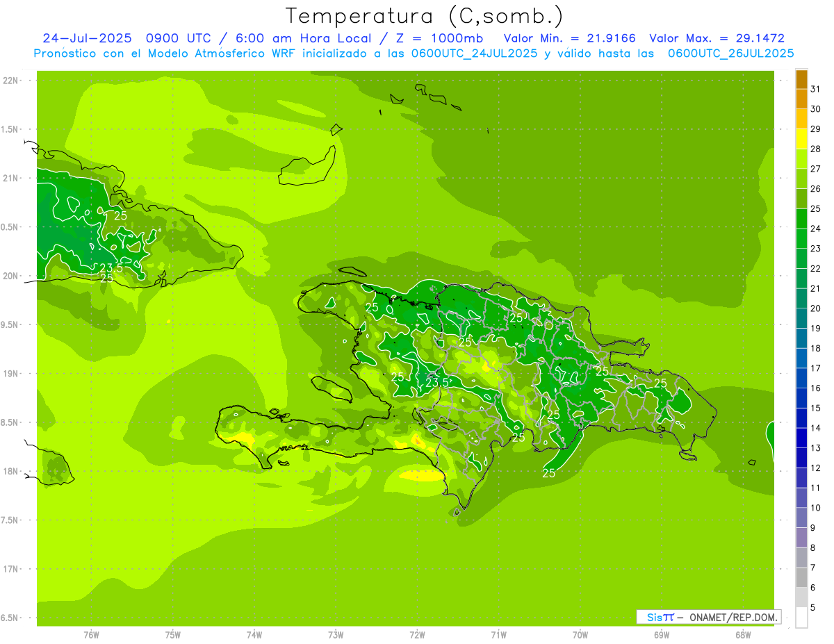Pick the green swatch between 24 and 25

tap(801, 219)
